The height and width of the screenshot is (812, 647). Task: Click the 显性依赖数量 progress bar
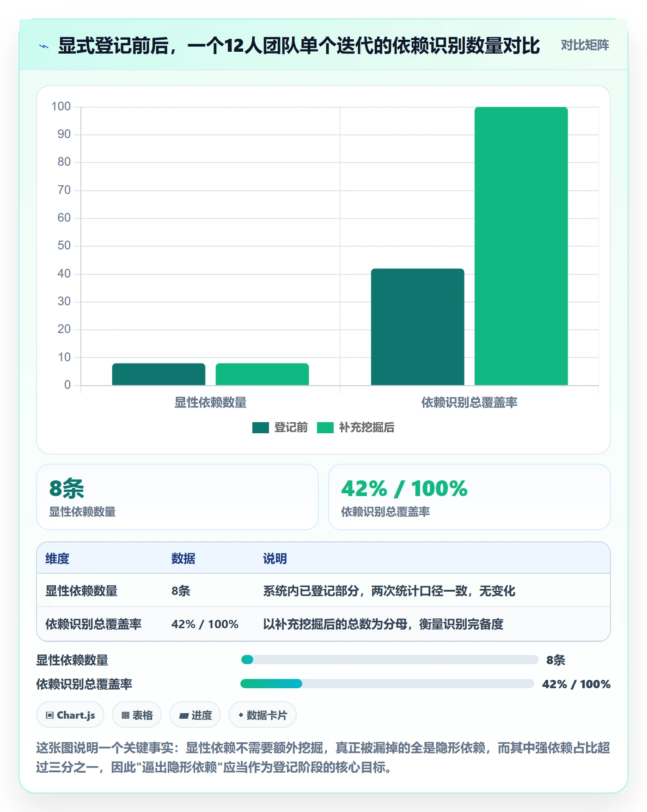pyautogui.click(x=390, y=660)
